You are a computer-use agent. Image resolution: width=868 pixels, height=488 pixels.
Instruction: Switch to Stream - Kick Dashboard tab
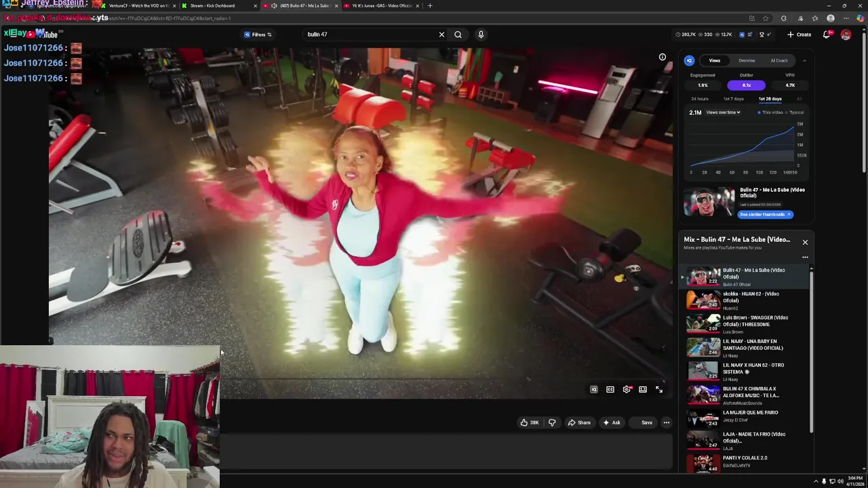tap(220, 5)
